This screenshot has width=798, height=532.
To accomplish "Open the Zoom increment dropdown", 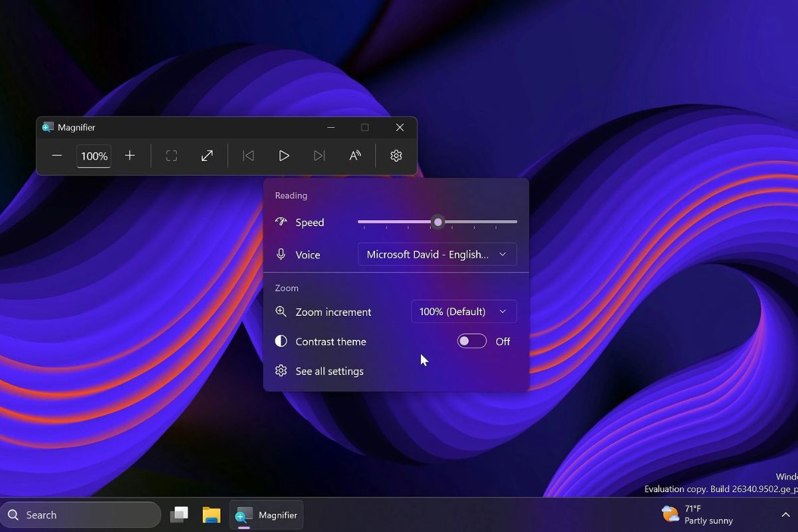I will pos(464,312).
